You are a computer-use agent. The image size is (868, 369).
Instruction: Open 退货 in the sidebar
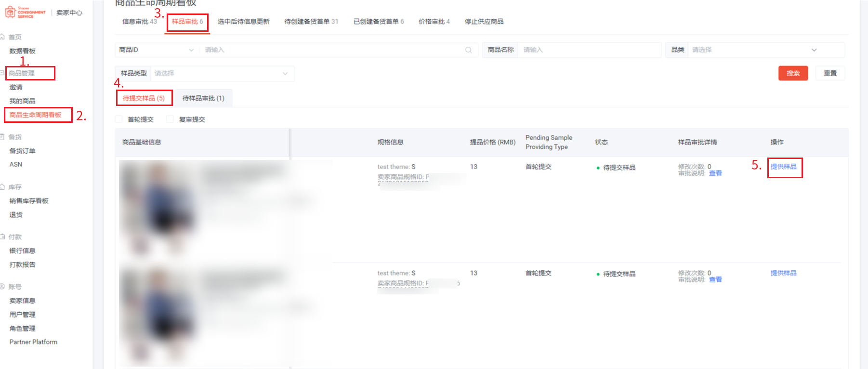tap(16, 215)
